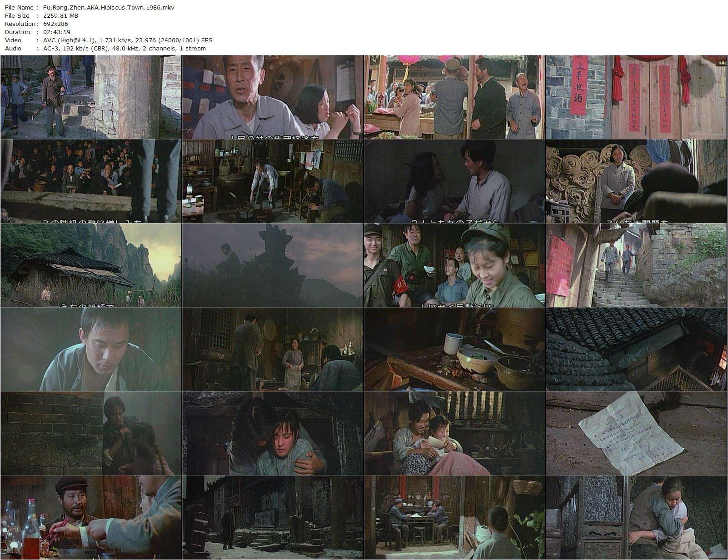Viewport: 728px width, 560px height.
Task: Select the file name Fu.Rong.Zhen.AKA.Hibiscus.Town.1986.mkv
Action: [107, 7]
